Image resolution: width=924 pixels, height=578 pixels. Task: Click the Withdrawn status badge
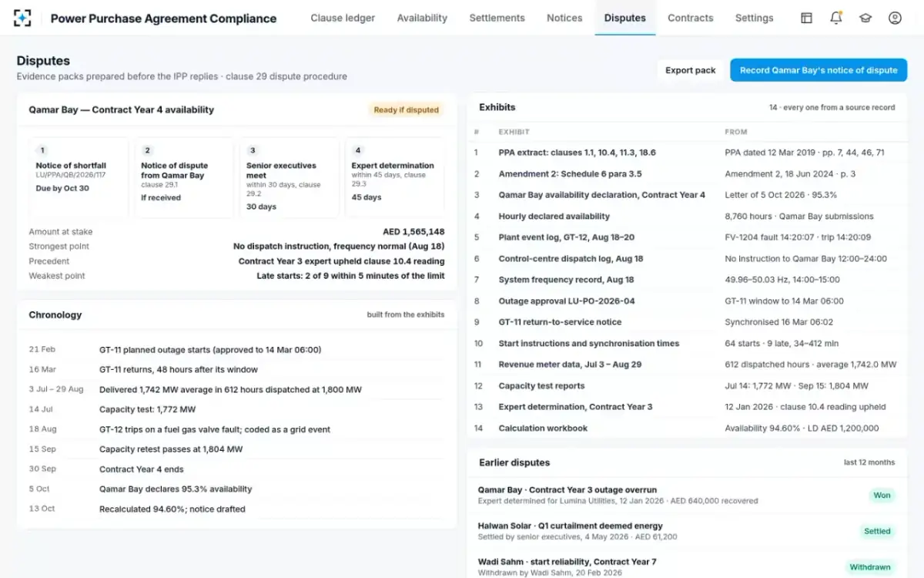pos(870,567)
